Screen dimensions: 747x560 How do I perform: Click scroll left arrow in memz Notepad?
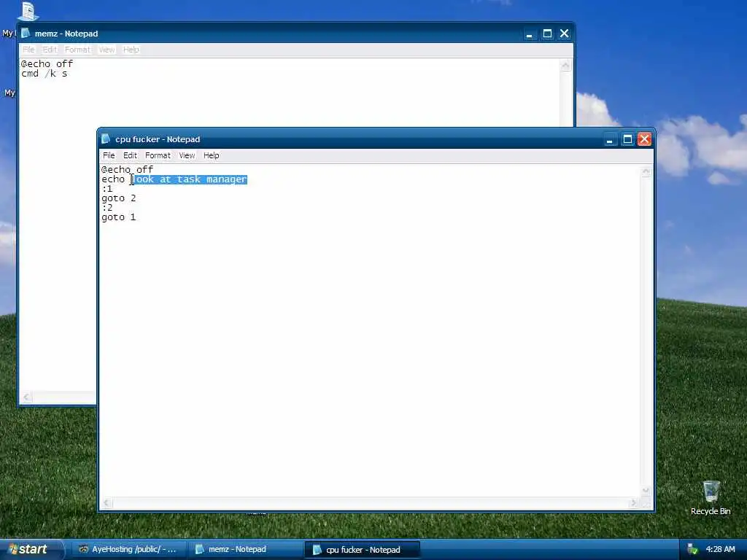click(x=26, y=397)
